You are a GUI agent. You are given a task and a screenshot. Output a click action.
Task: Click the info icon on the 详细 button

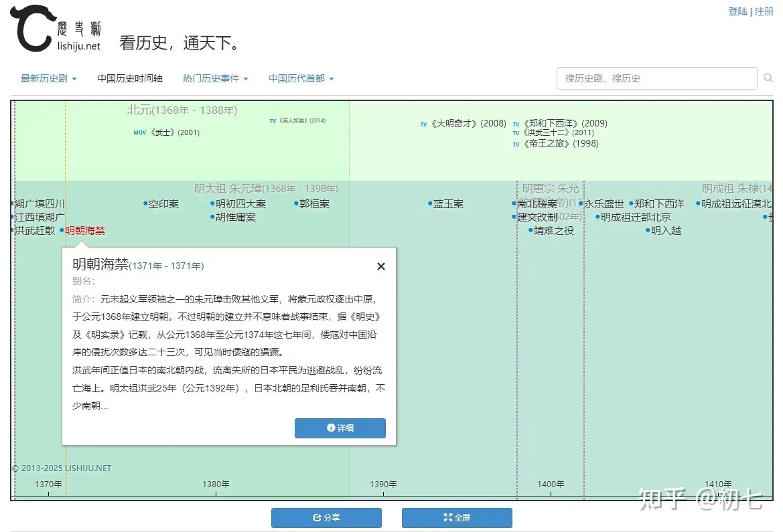pyautogui.click(x=330, y=428)
